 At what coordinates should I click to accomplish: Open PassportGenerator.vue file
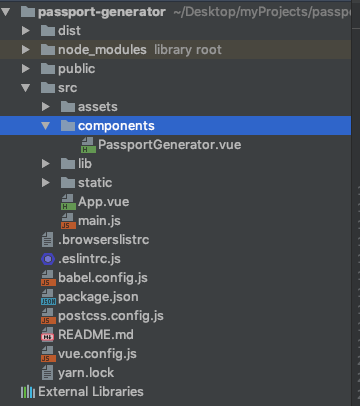coord(170,145)
